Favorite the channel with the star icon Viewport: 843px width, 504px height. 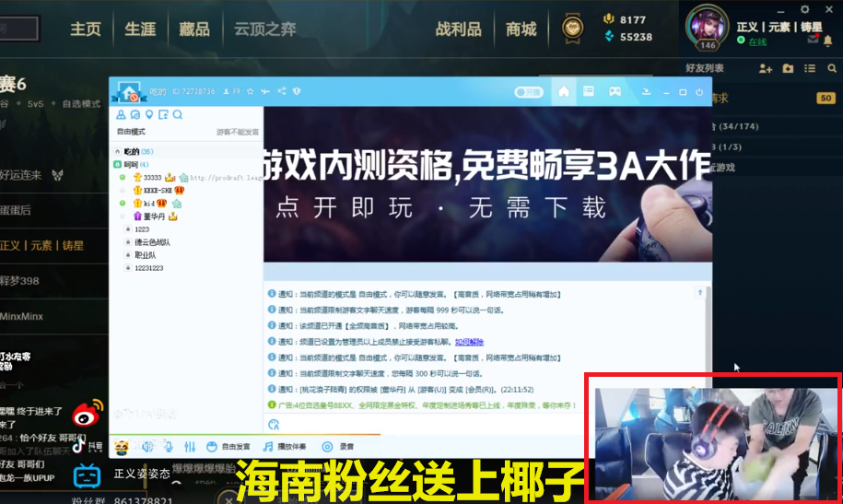click(x=250, y=91)
